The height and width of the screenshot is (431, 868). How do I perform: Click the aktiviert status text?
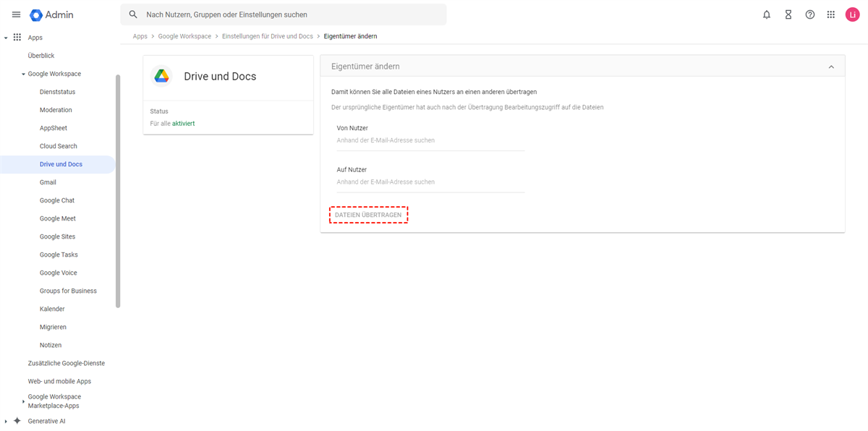183,124
